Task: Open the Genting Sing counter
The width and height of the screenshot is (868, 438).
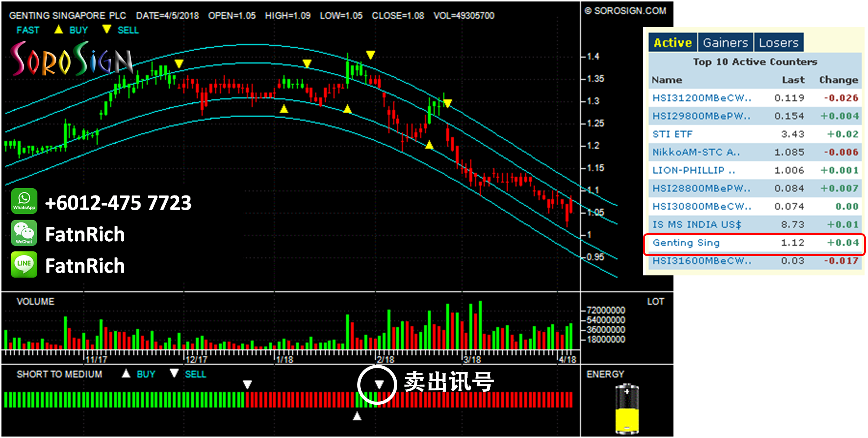Action: (x=686, y=243)
